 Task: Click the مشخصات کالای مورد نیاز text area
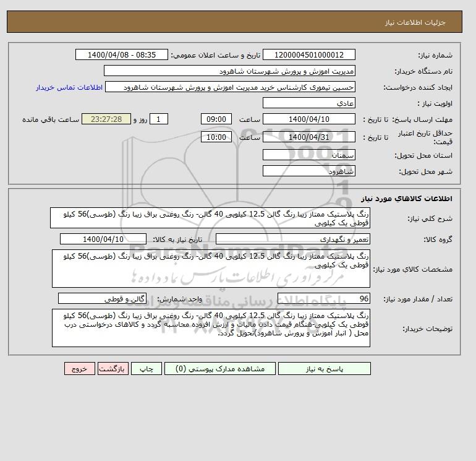(x=211, y=269)
